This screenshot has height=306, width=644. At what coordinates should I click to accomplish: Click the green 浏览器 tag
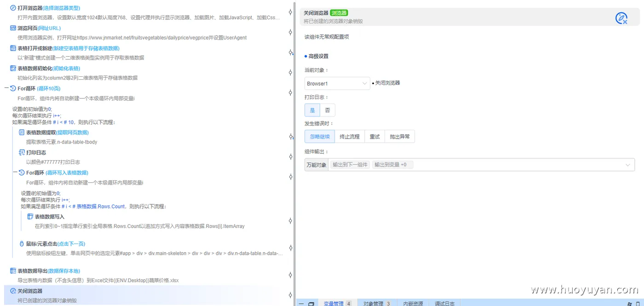[x=339, y=13]
